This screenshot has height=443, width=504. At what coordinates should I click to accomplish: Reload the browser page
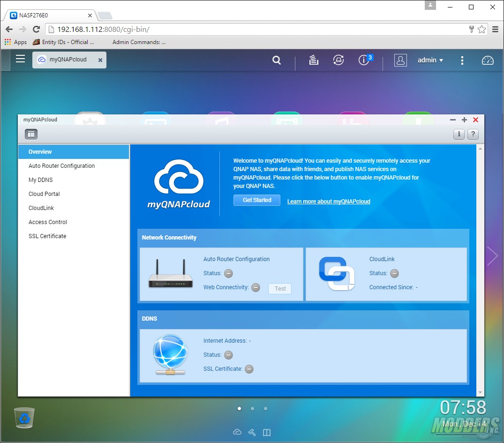(36, 29)
